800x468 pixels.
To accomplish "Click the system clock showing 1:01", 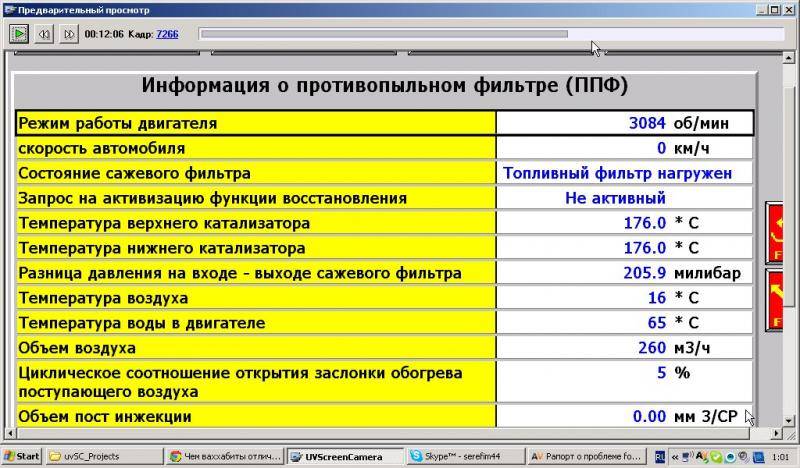I will (781, 457).
